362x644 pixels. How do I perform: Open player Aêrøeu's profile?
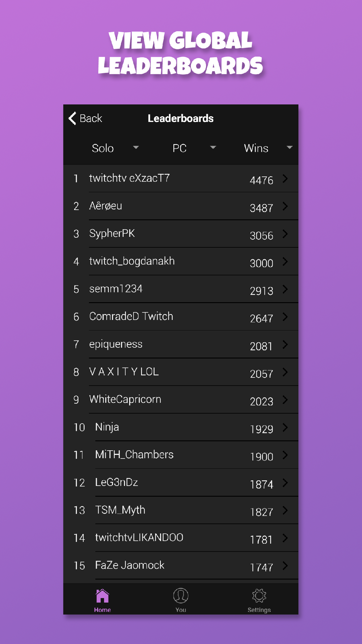[x=181, y=206]
